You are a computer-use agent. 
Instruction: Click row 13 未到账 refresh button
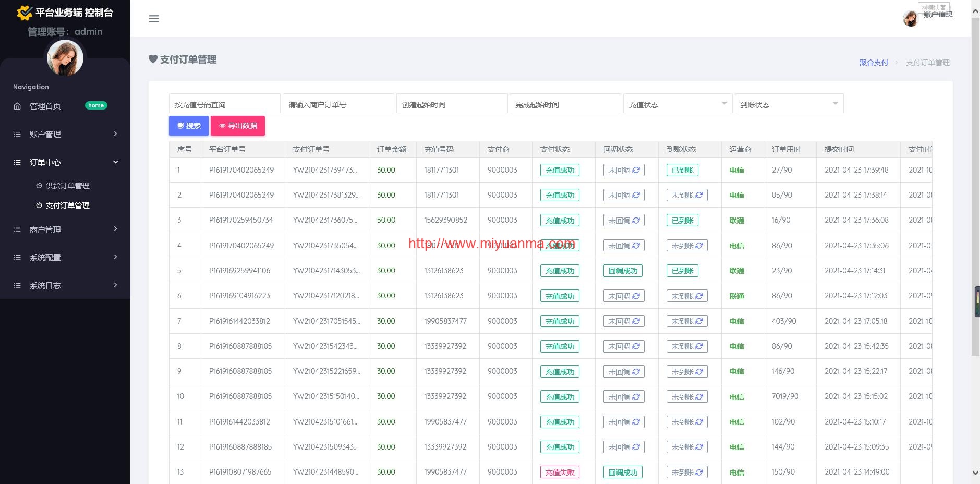tap(687, 473)
